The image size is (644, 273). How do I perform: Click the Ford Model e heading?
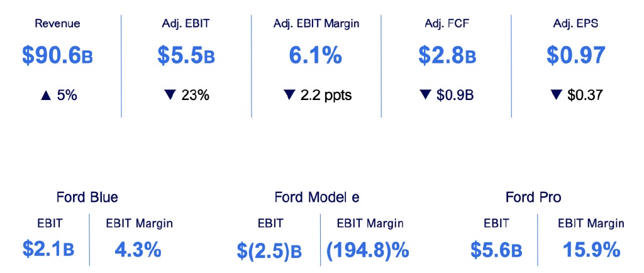pos(317,198)
